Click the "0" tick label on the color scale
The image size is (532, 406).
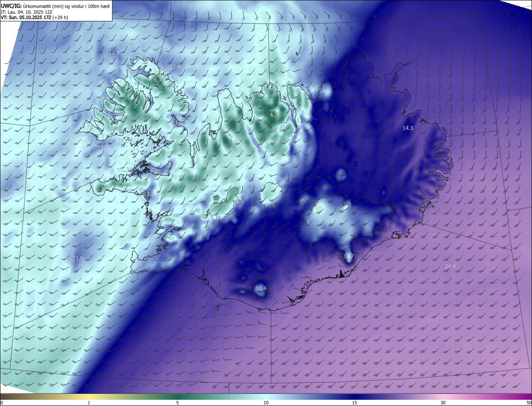click(2, 403)
